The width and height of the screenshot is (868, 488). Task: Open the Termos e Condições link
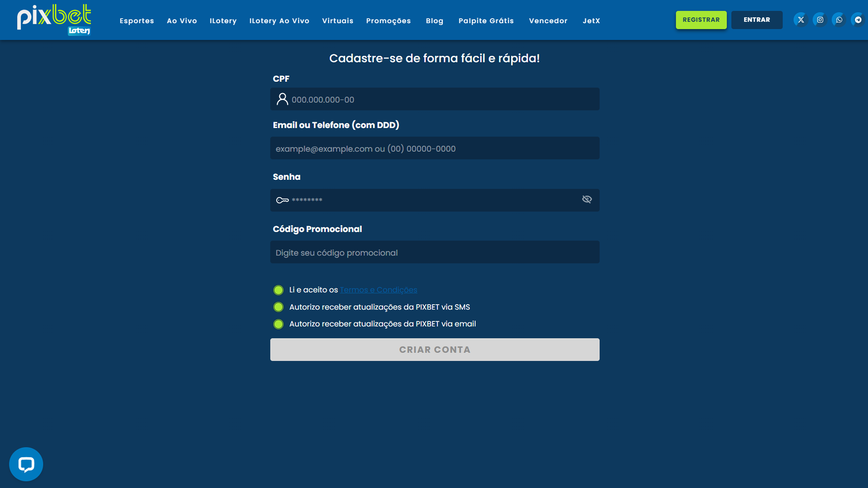378,290
